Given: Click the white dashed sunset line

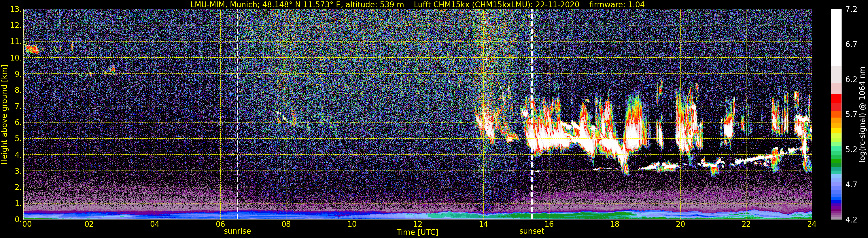Looking at the screenshot, I should [x=532, y=114].
